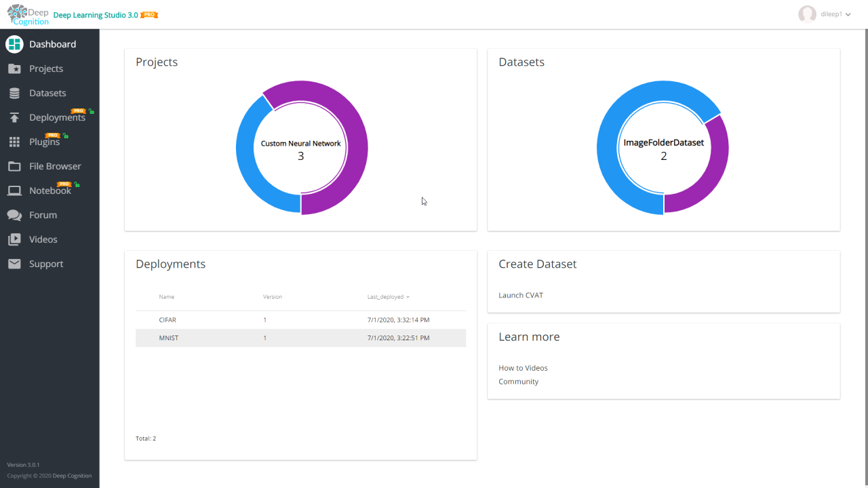Click the Version 3.0.1 text

23,465
